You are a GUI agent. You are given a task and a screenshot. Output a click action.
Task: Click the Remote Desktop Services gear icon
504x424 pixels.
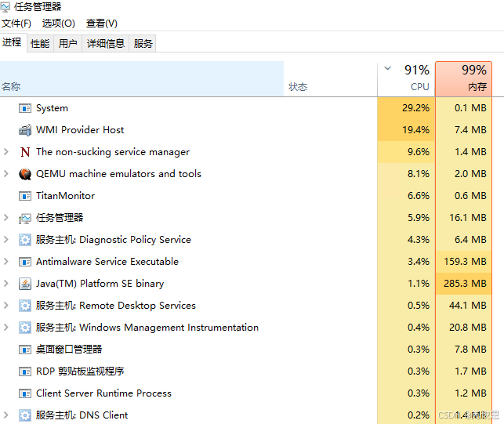25,306
